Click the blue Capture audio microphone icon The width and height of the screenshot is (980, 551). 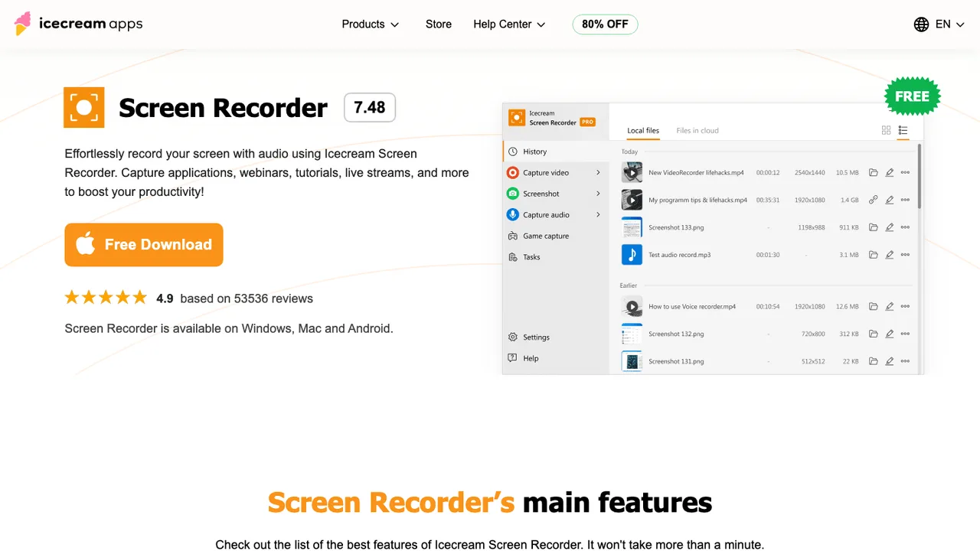[x=513, y=215]
